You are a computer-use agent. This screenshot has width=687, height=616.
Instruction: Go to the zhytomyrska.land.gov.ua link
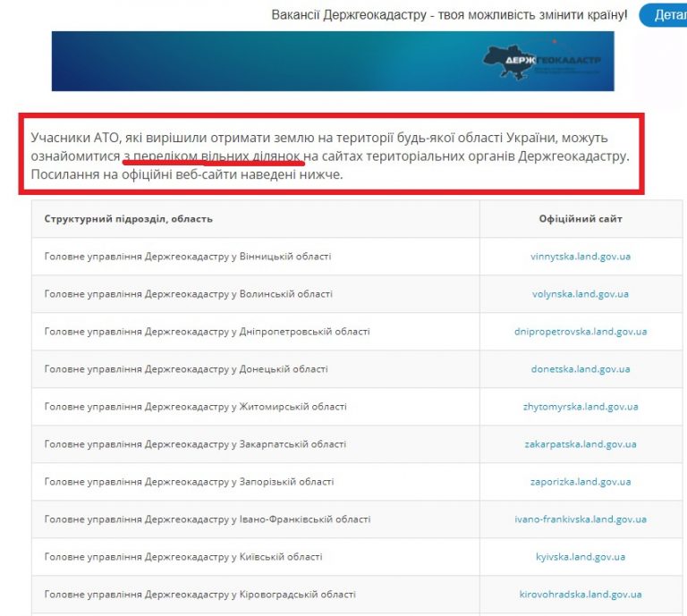point(580,407)
